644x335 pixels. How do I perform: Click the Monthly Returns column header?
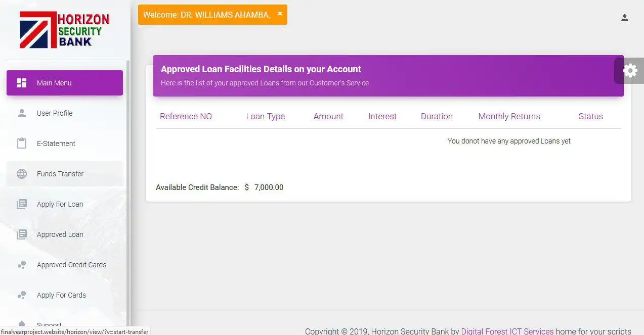[x=509, y=116]
